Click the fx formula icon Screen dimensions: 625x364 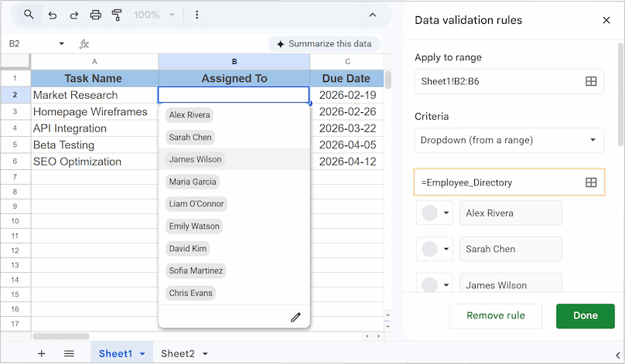[x=84, y=44]
